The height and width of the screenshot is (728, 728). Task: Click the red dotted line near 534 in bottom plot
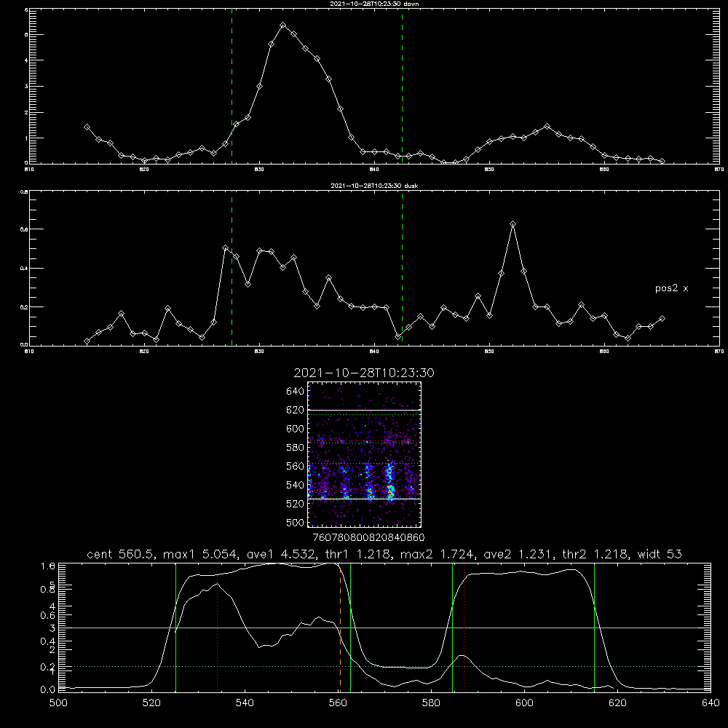point(217,628)
